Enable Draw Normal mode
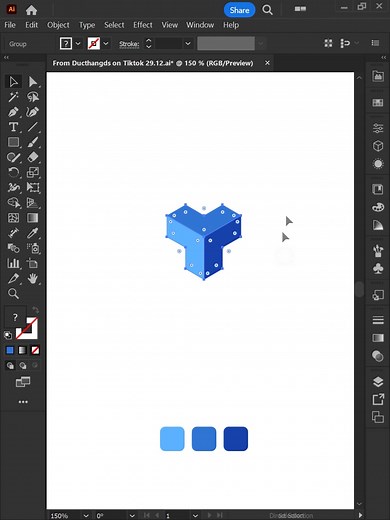The width and height of the screenshot is (390, 520). coord(10,366)
